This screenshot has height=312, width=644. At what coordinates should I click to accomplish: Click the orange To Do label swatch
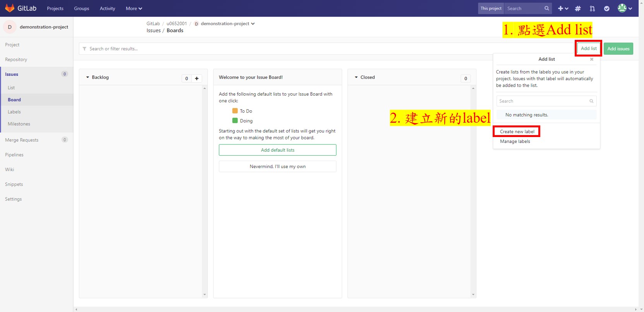point(235,111)
